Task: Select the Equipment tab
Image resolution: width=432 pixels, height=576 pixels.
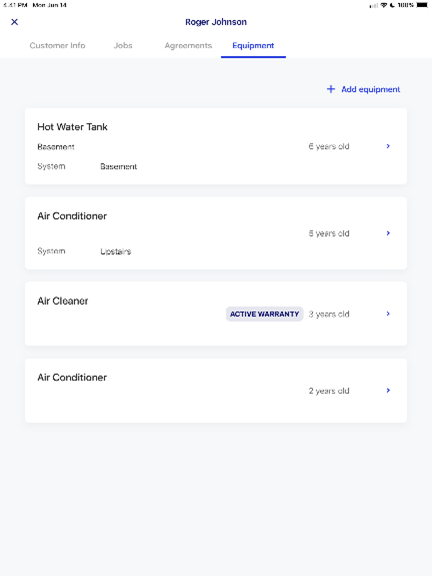Action: pos(253,46)
